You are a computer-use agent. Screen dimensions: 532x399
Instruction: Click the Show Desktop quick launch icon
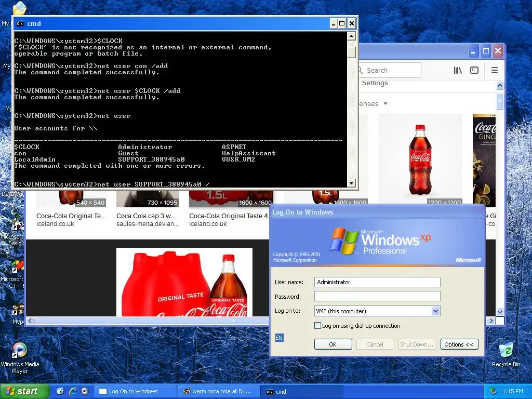point(60,391)
